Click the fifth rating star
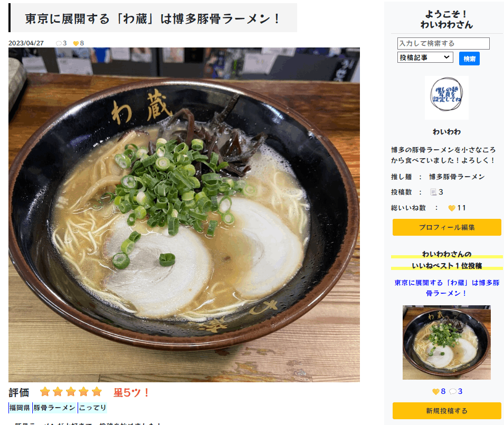The width and height of the screenshot is (504, 425). pyautogui.click(x=97, y=392)
